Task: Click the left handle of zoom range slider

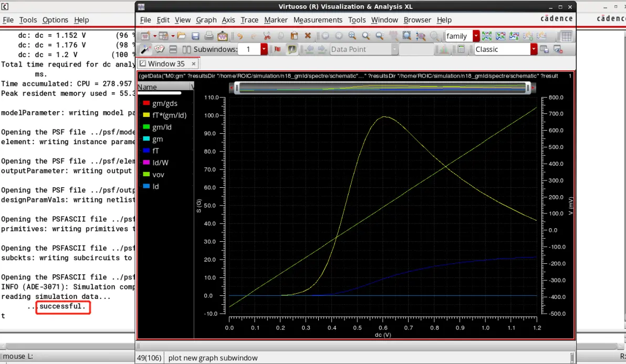Action: click(x=237, y=88)
